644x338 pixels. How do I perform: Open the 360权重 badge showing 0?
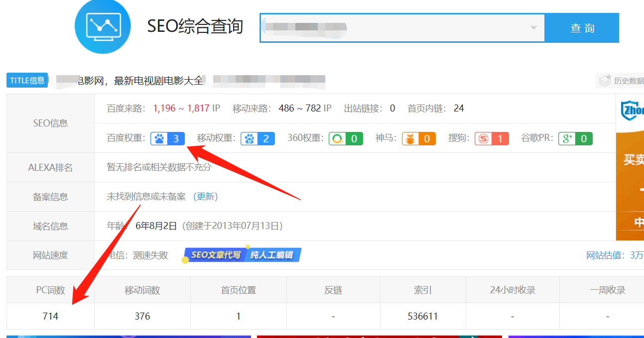coord(346,138)
